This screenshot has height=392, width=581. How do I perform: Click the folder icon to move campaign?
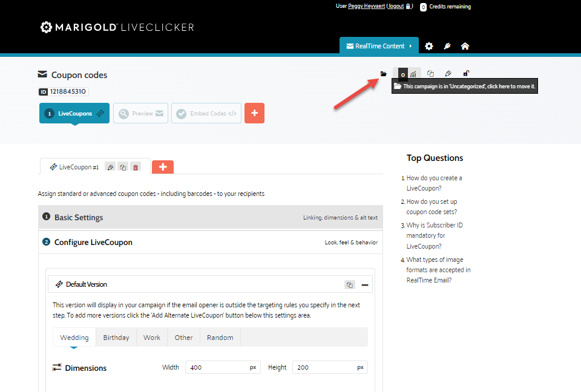383,74
